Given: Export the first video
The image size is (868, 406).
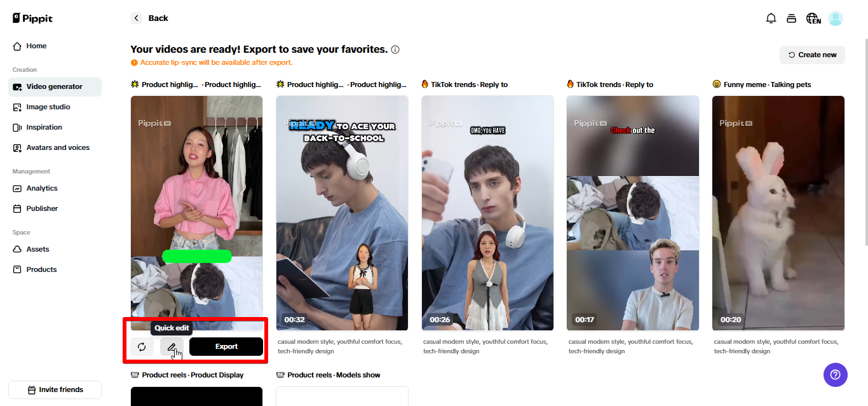Looking at the screenshot, I should 226,346.
